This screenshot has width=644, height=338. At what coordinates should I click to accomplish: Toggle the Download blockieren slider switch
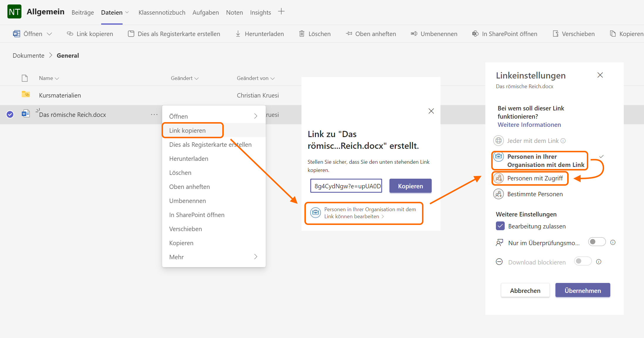[x=582, y=261]
